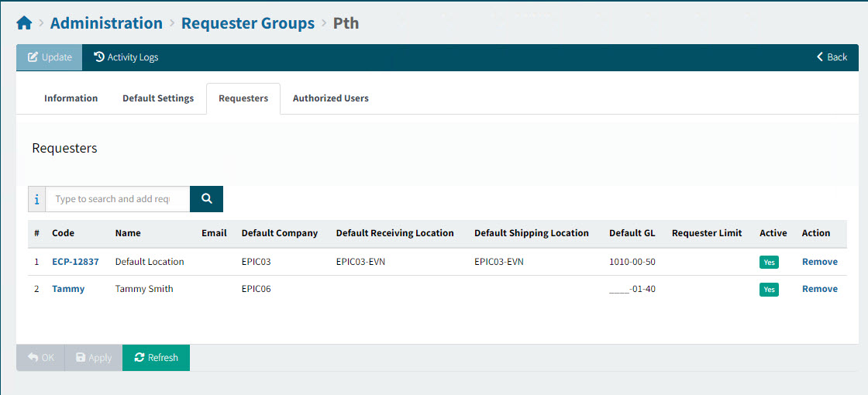Click the Default Company column header

(280, 233)
